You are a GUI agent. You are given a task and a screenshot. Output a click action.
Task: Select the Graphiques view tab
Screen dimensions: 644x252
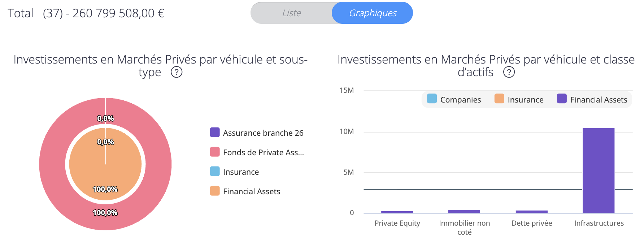point(373,13)
